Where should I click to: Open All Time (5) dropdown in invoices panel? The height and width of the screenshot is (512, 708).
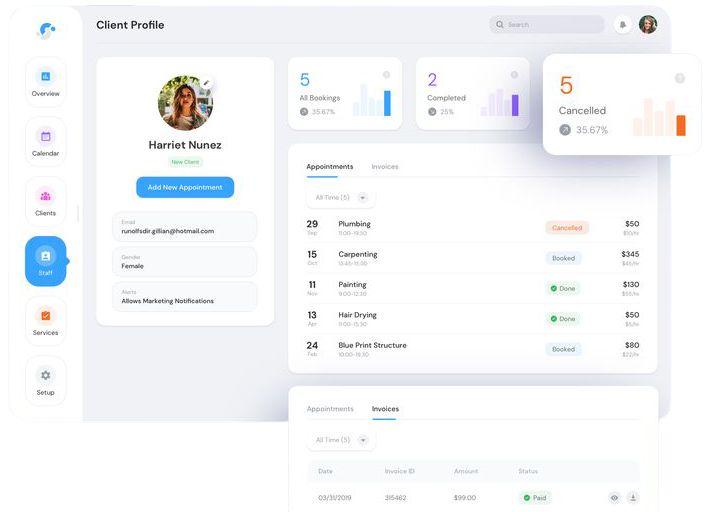pos(341,440)
